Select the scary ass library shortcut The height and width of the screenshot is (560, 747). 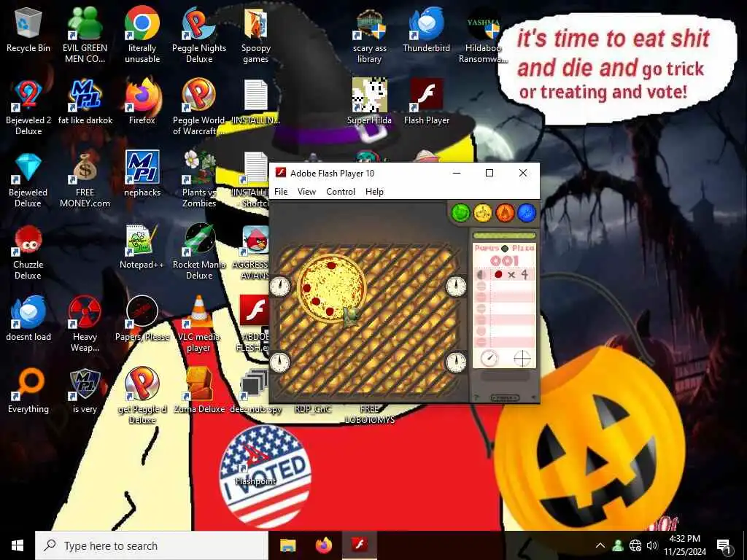click(x=369, y=35)
